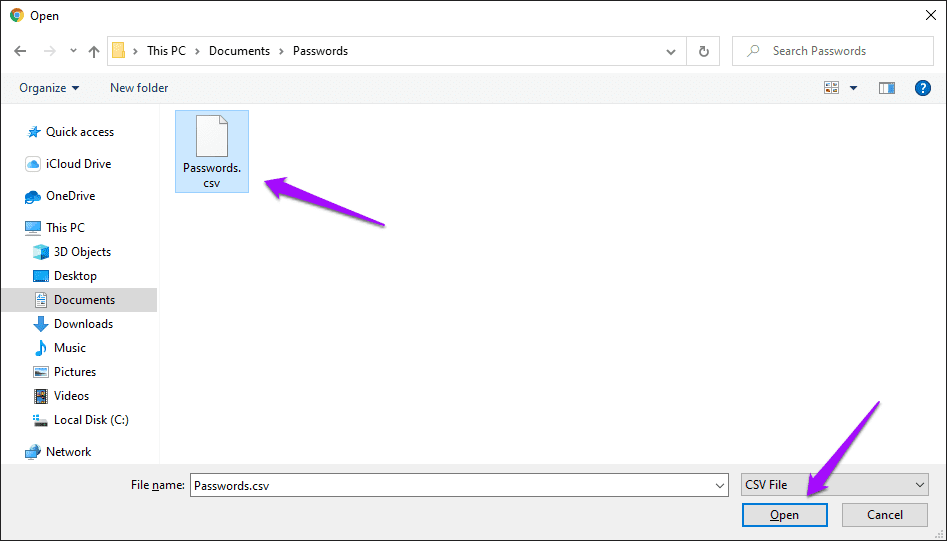
Task: Open the file name history dropdown arrow
Action: click(x=720, y=485)
